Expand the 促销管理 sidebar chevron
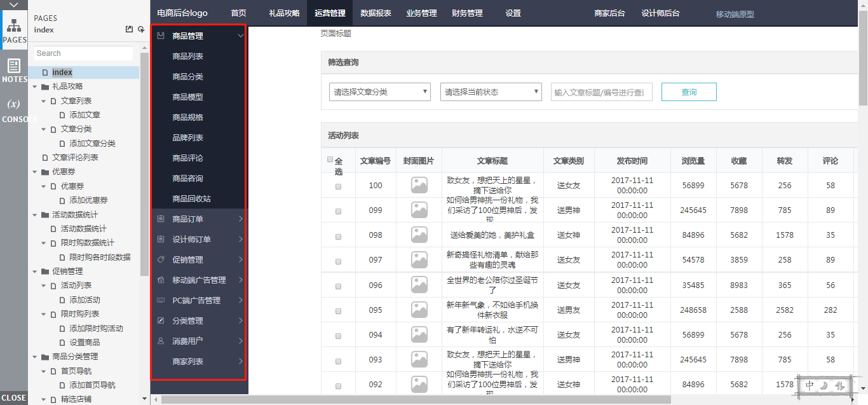Image resolution: width=868 pixels, height=405 pixels. pyautogui.click(x=241, y=259)
